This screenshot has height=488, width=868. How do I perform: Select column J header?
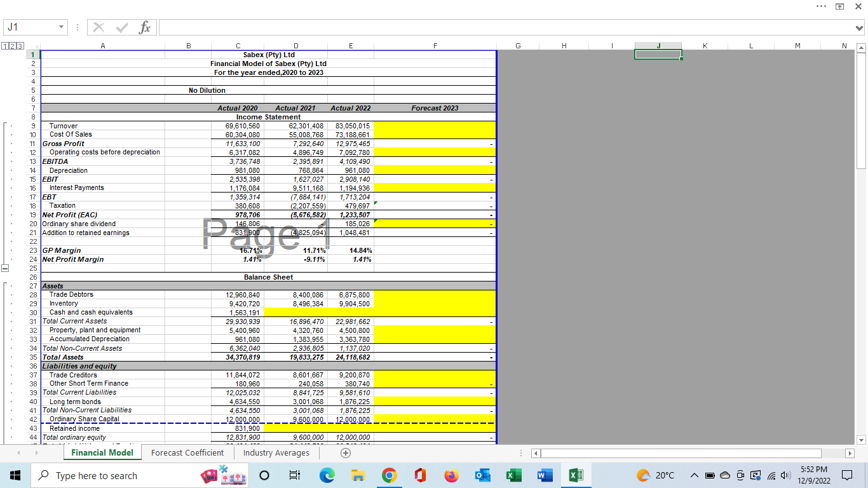658,46
